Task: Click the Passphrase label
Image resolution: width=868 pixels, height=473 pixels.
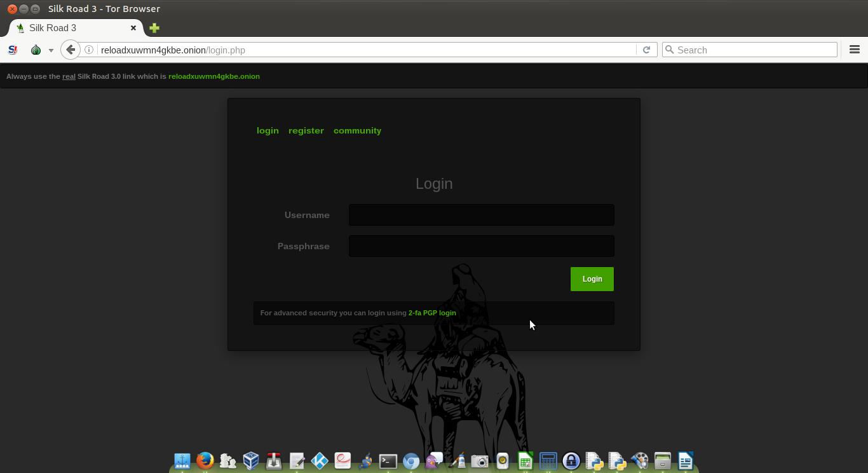Action: [304, 246]
